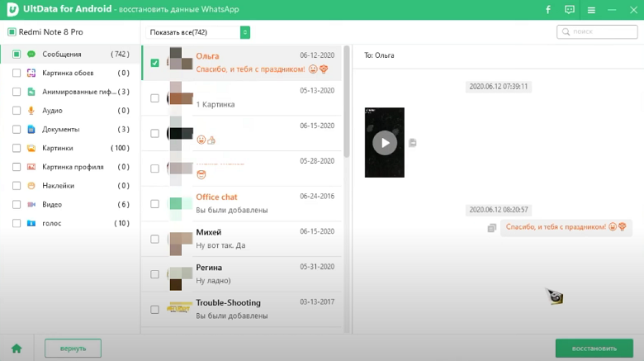Image resolution: width=644 pixels, height=361 pixels.
Task: Check the Регина conversation checkbox
Action: click(155, 274)
